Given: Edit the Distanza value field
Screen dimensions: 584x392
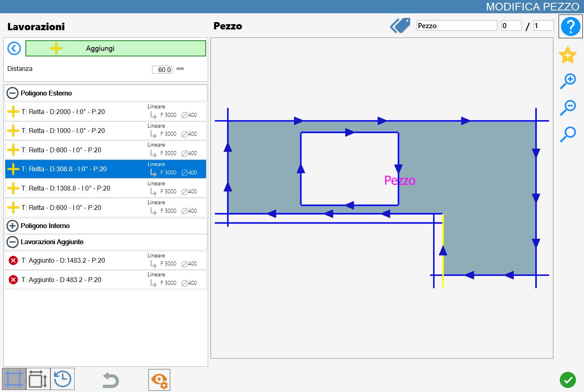Looking at the screenshot, I should tap(162, 70).
